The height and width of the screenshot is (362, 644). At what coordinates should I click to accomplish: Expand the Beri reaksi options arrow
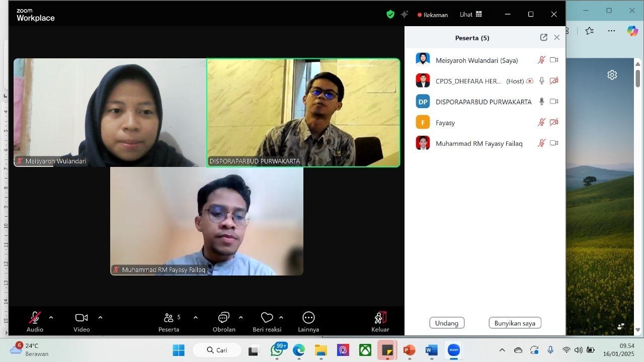coord(281,318)
